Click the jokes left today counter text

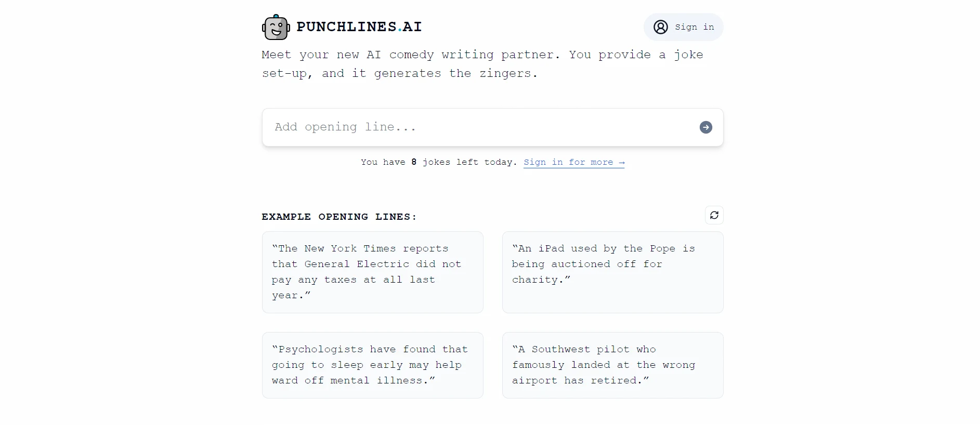(438, 162)
